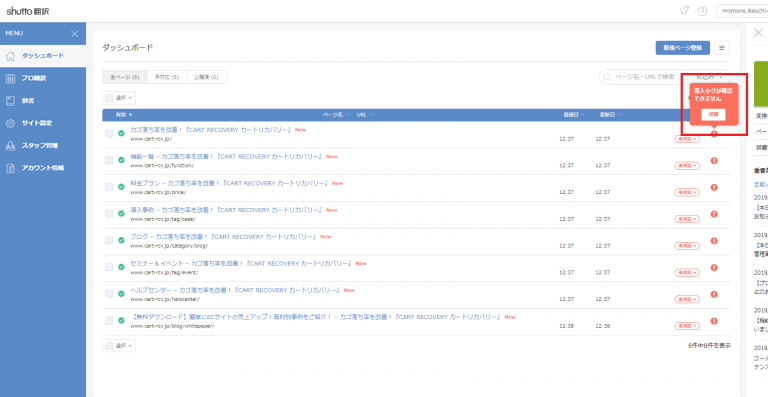Sort by the URL column header
The height and width of the screenshot is (397, 768).
click(364, 115)
